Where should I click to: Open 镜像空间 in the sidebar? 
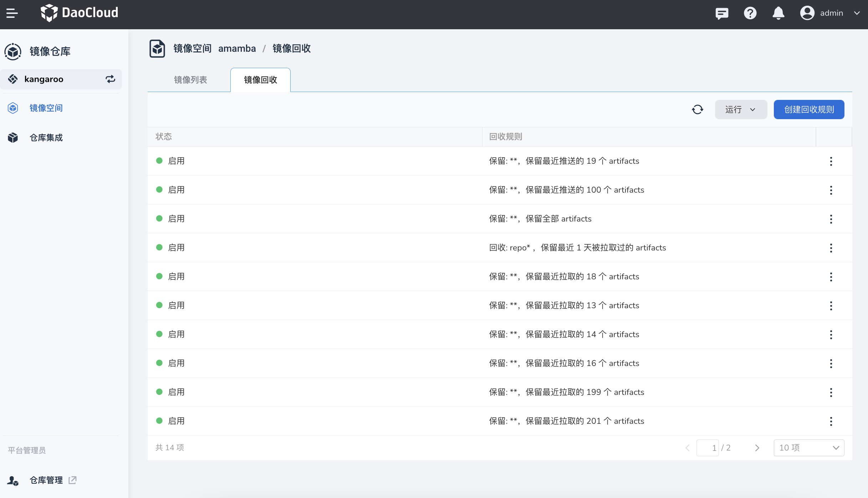(46, 108)
